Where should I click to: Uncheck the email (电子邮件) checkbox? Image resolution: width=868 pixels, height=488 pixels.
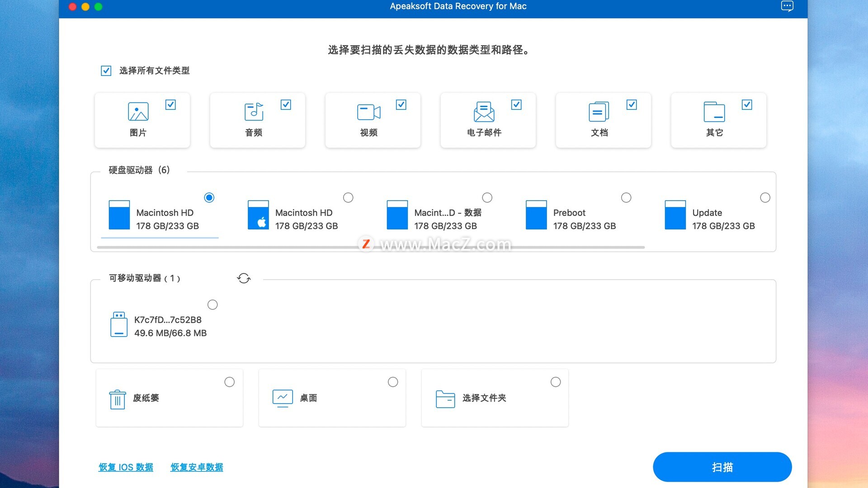[516, 105]
